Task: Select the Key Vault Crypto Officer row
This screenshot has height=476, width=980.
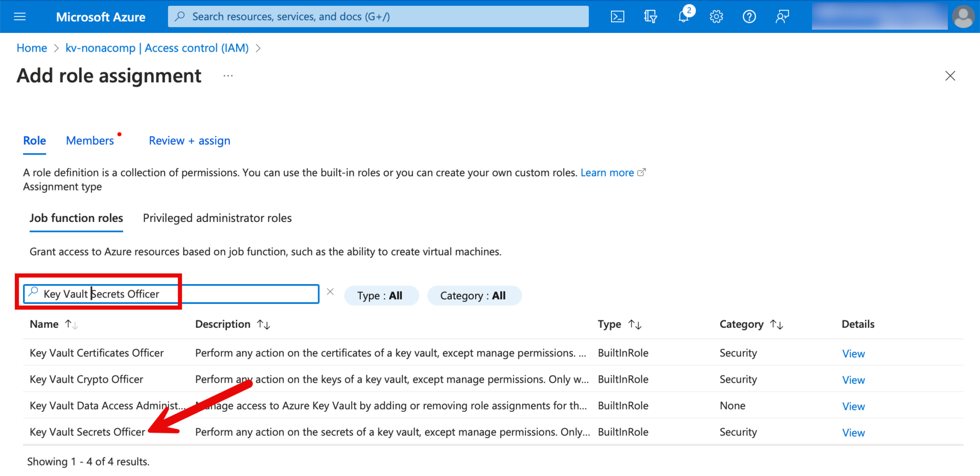Action: 87,379
